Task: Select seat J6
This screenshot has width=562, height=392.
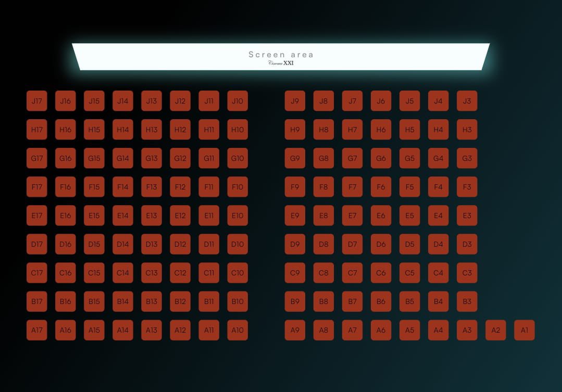Action: tap(381, 100)
